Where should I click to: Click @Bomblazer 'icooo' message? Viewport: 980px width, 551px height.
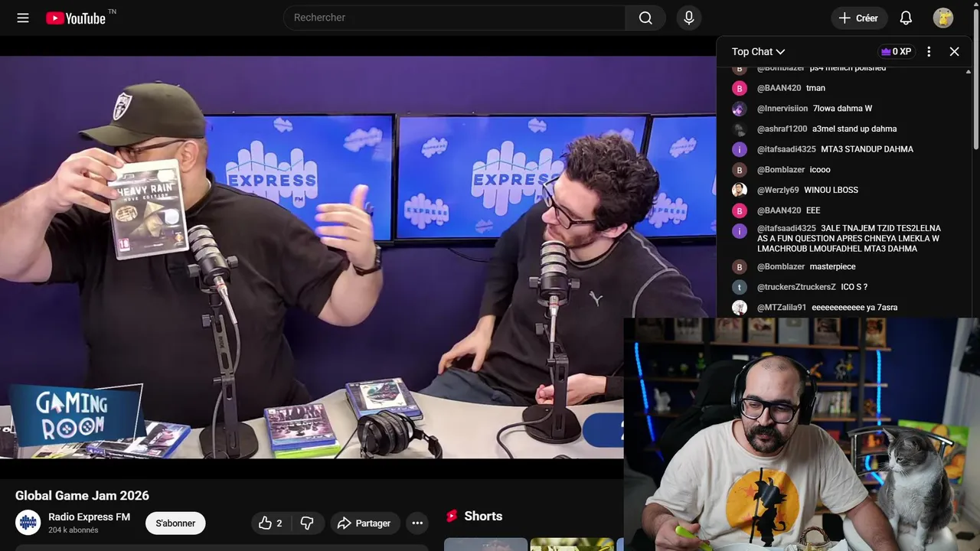point(820,170)
